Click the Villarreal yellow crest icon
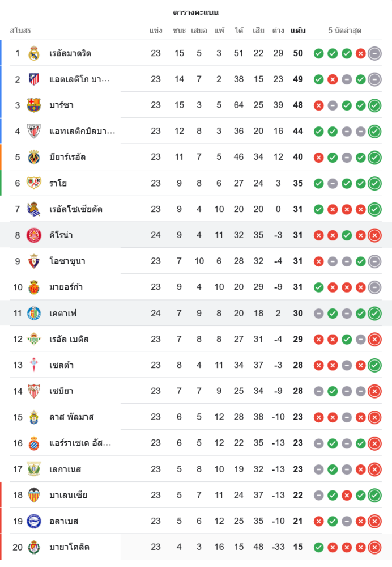 [34, 157]
